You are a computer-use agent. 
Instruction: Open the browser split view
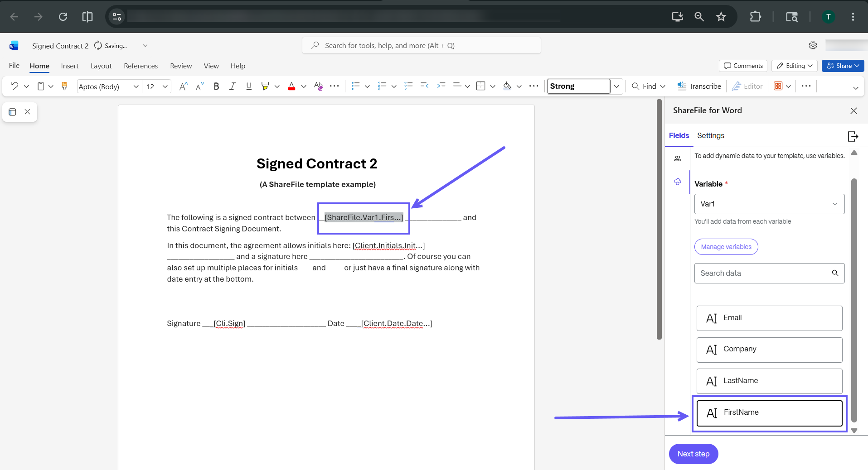click(x=87, y=17)
